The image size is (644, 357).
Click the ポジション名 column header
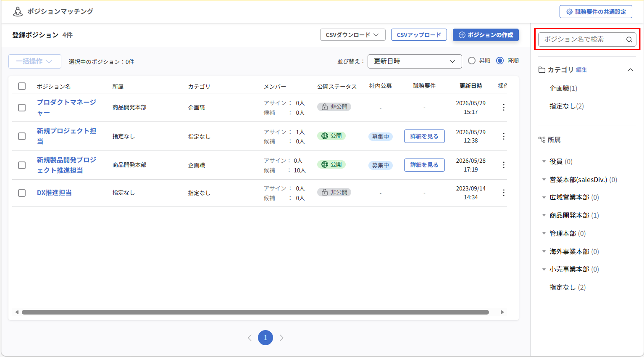click(x=54, y=87)
